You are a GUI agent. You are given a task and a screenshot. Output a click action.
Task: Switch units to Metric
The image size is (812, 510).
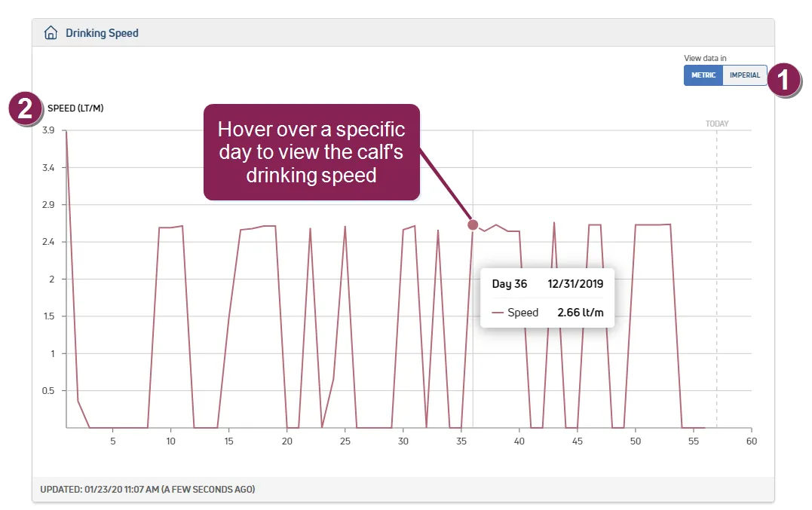point(703,75)
